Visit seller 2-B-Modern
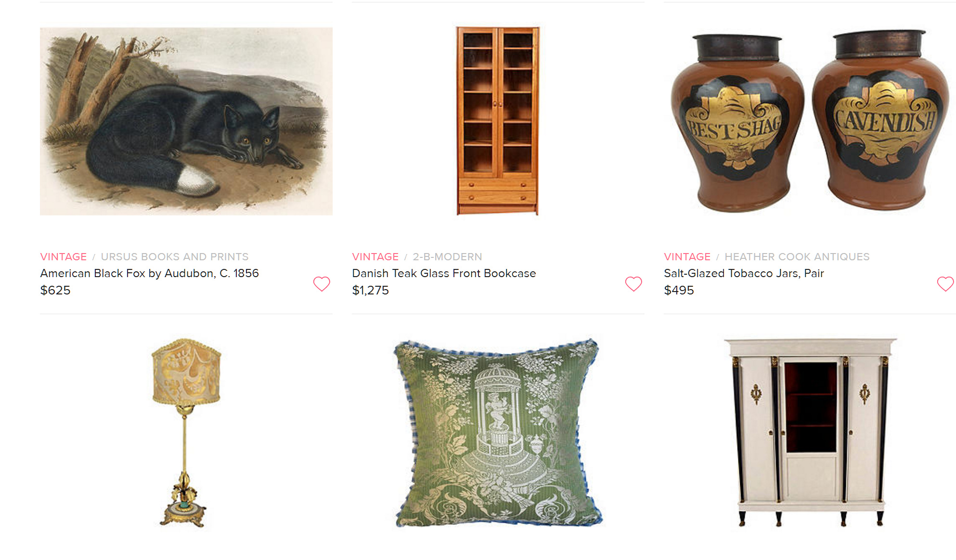Image resolution: width=956 pixels, height=560 pixels. click(447, 257)
